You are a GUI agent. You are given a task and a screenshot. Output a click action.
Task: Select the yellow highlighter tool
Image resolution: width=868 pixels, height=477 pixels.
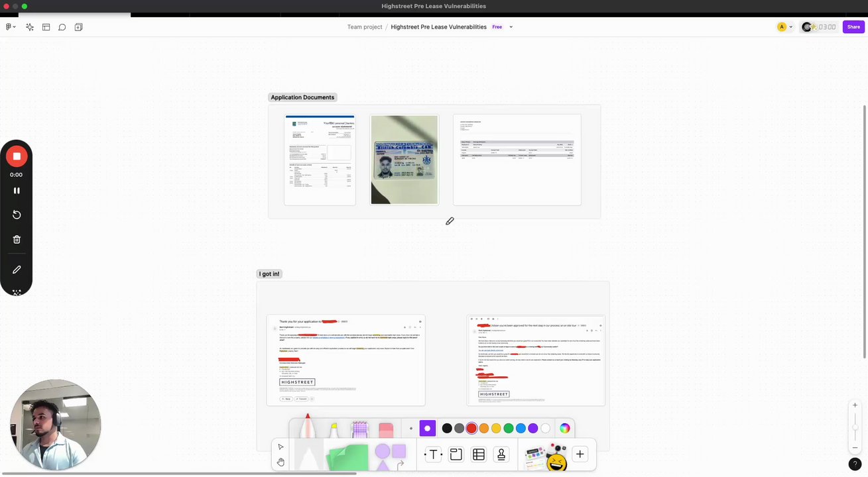click(x=334, y=429)
